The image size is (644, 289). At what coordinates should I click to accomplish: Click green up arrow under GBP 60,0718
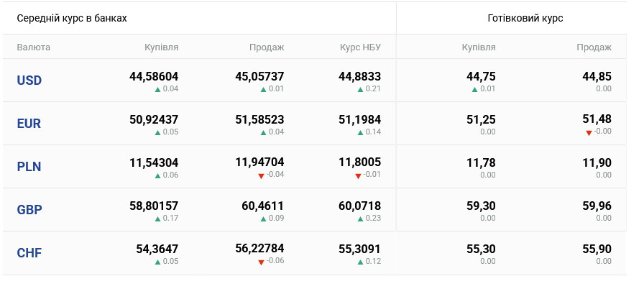pyautogui.click(x=360, y=219)
